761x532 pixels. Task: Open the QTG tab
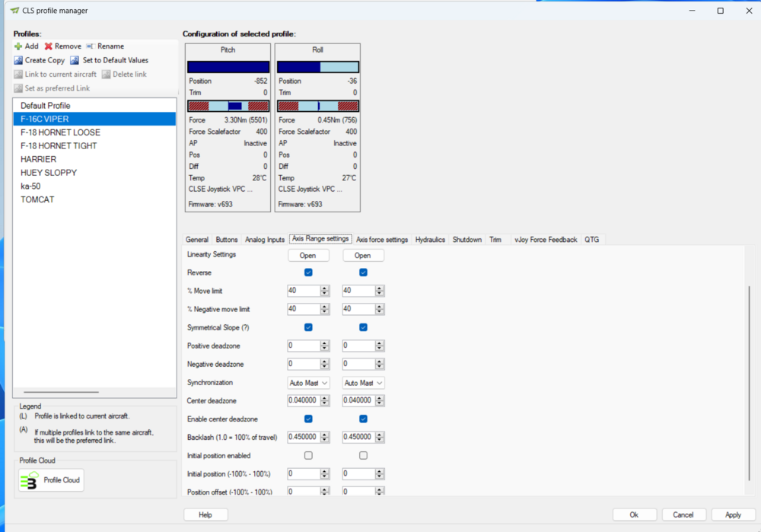point(591,239)
